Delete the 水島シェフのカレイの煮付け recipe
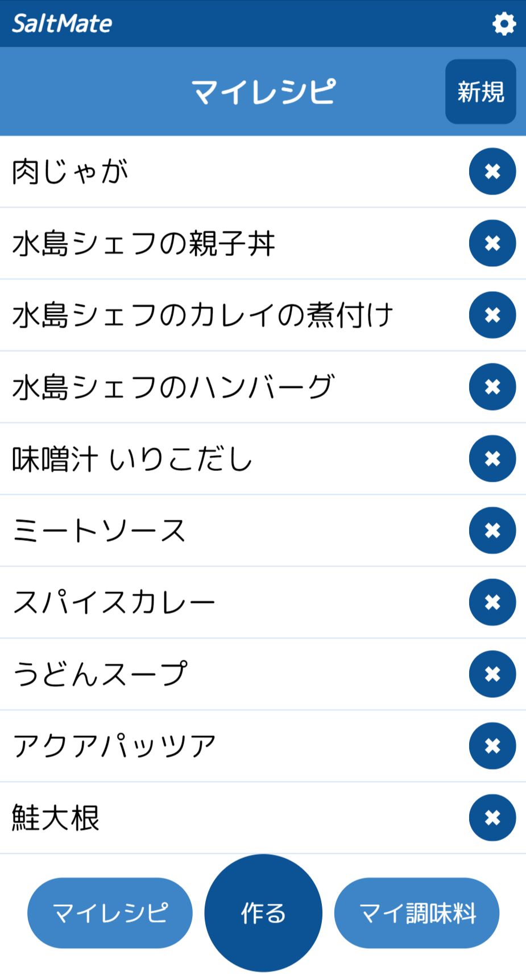The image size is (526, 980). [492, 315]
